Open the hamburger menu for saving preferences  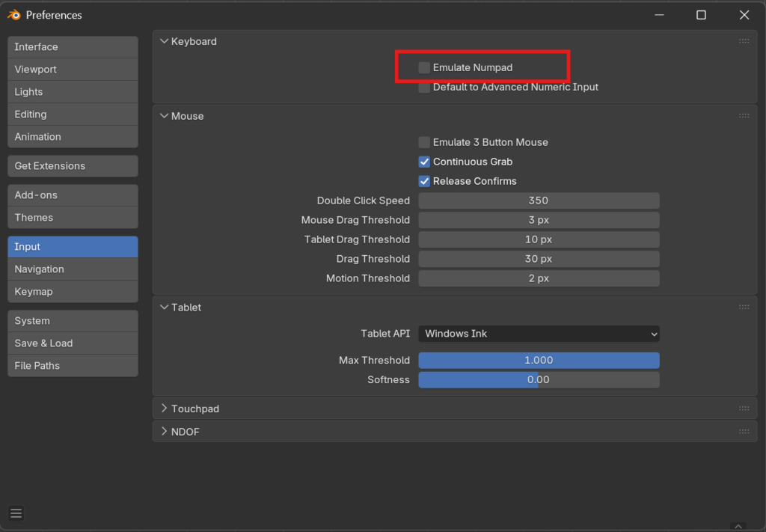pyautogui.click(x=16, y=513)
